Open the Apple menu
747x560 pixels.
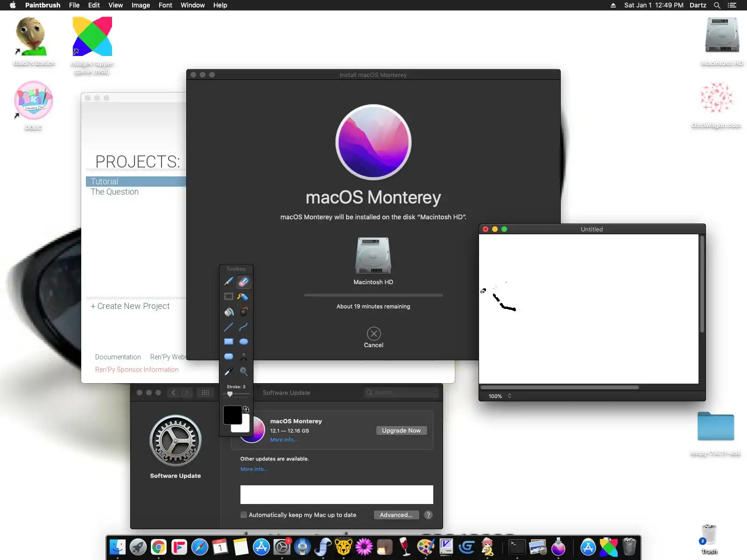point(13,5)
